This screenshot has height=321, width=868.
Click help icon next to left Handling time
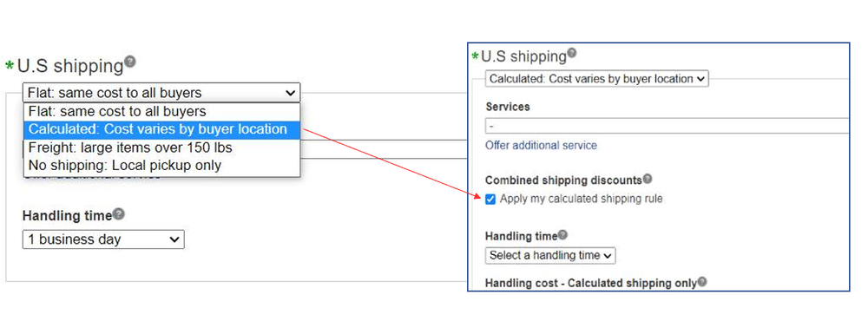click(x=118, y=214)
